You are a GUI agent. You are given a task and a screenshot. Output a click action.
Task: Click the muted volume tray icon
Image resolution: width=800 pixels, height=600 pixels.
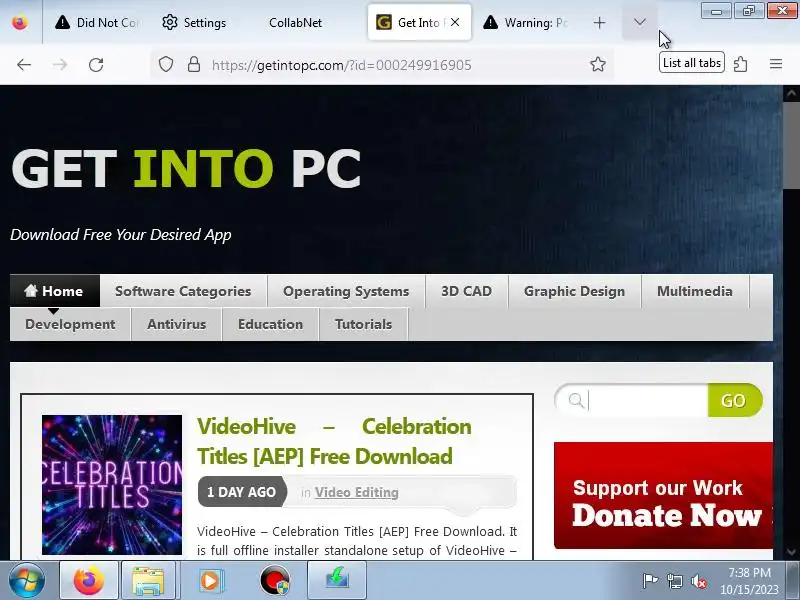point(699,581)
